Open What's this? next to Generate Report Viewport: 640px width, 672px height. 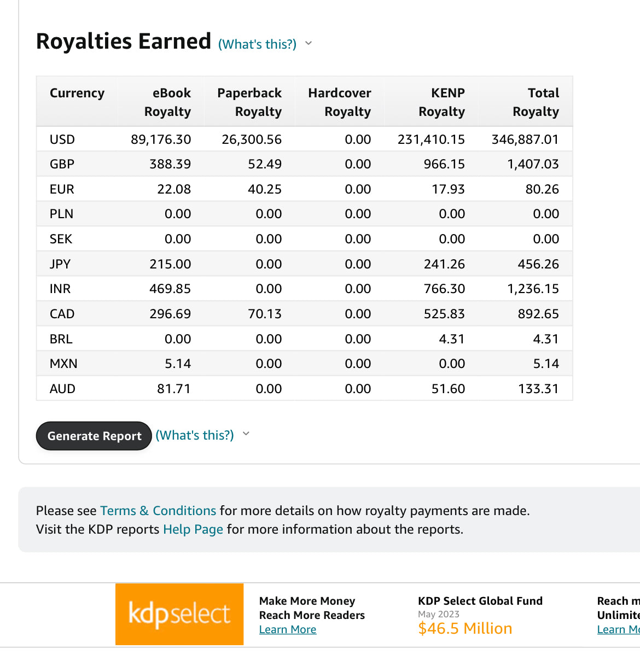pyautogui.click(x=195, y=435)
